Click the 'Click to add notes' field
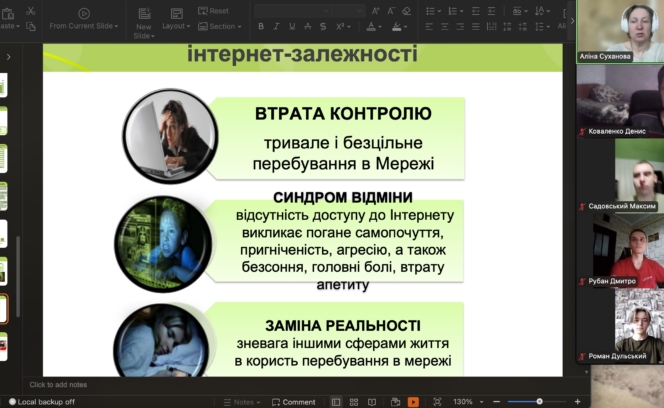The width and height of the screenshot is (664, 408). (58, 384)
